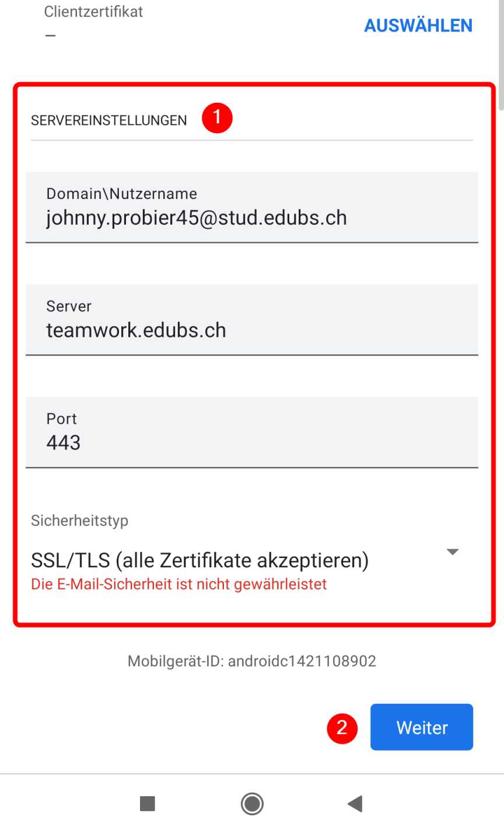The width and height of the screenshot is (504, 834).
Task: Tap the SERVEREINSTELLUNGEN section header
Action: click(109, 121)
